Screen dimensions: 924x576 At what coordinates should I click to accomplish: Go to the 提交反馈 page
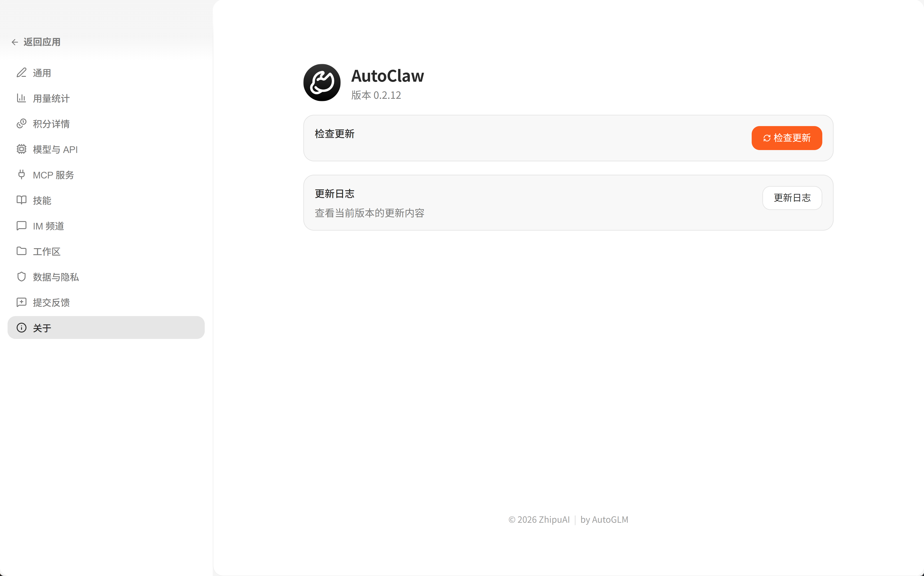tap(51, 303)
